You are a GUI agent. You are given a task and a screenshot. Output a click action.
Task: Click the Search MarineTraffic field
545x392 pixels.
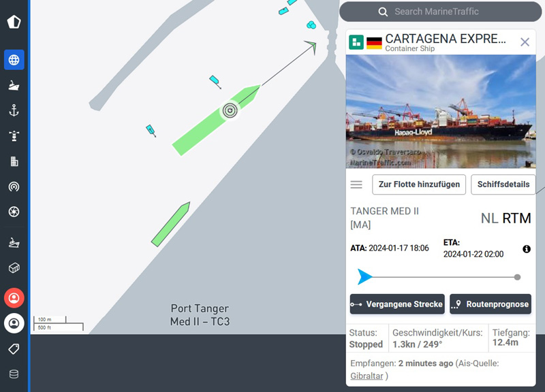tap(440, 12)
